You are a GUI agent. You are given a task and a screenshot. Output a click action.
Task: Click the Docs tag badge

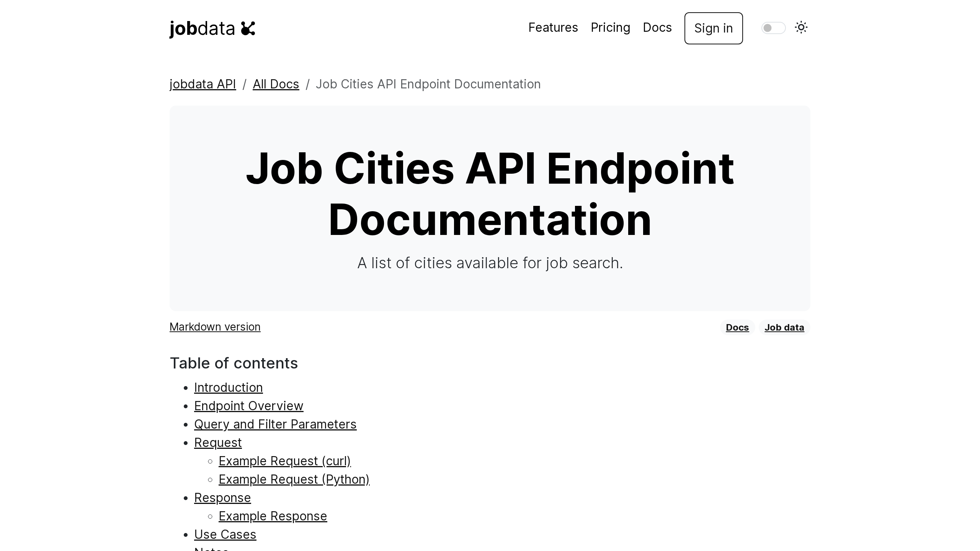click(737, 328)
